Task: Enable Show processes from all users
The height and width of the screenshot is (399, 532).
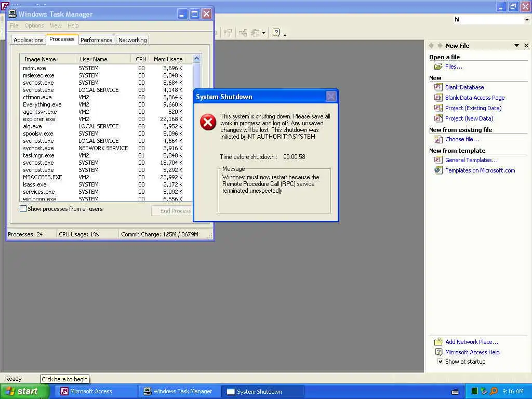Action: (x=23, y=209)
